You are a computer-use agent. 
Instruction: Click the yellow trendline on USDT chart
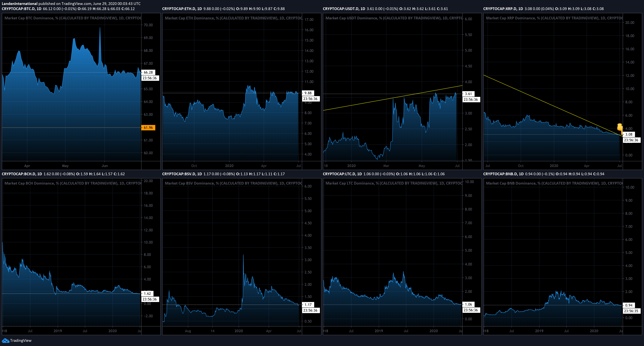tap(392, 98)
